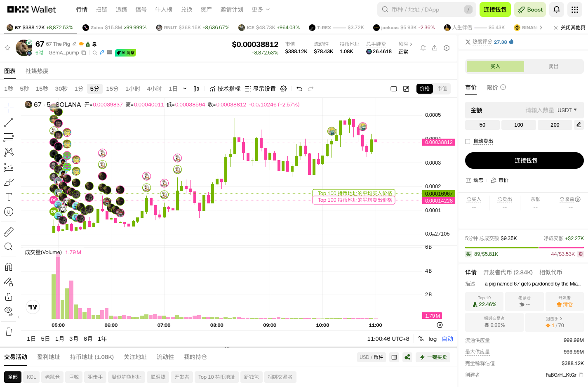This screenshot has width=588, height=387.
Task: Select the text annotation tool
Action: pos(9,197)
